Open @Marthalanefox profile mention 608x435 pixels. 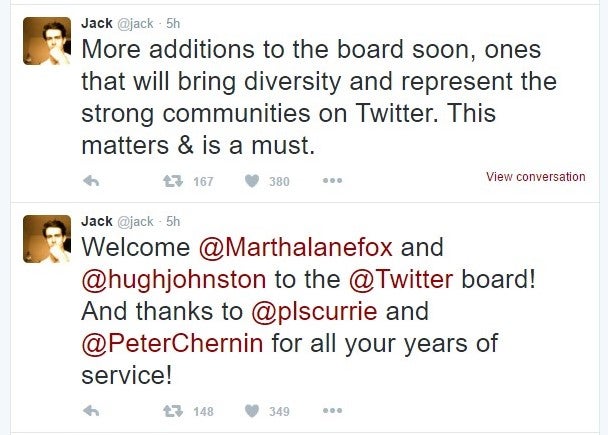pyautogui.click(x=296, y=247)
